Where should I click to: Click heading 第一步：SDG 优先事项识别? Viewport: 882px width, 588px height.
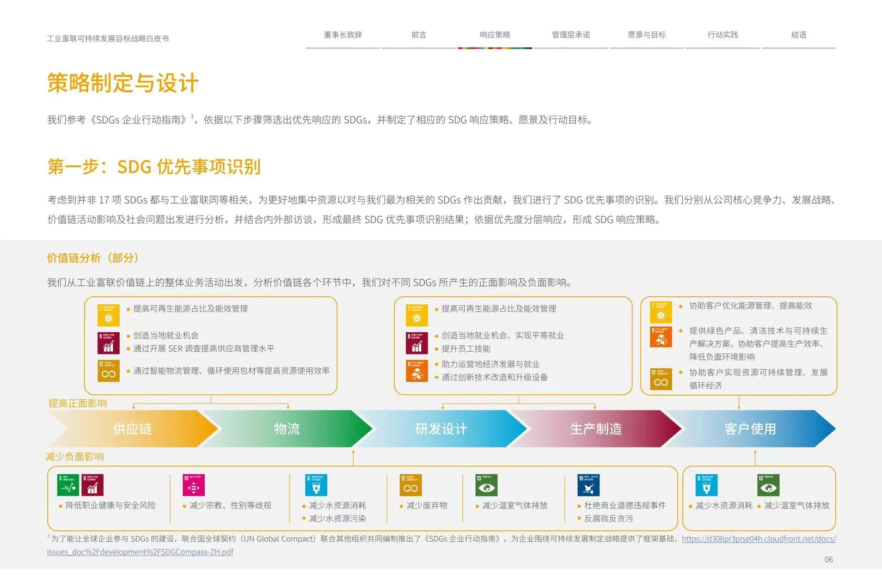point(154,167)
